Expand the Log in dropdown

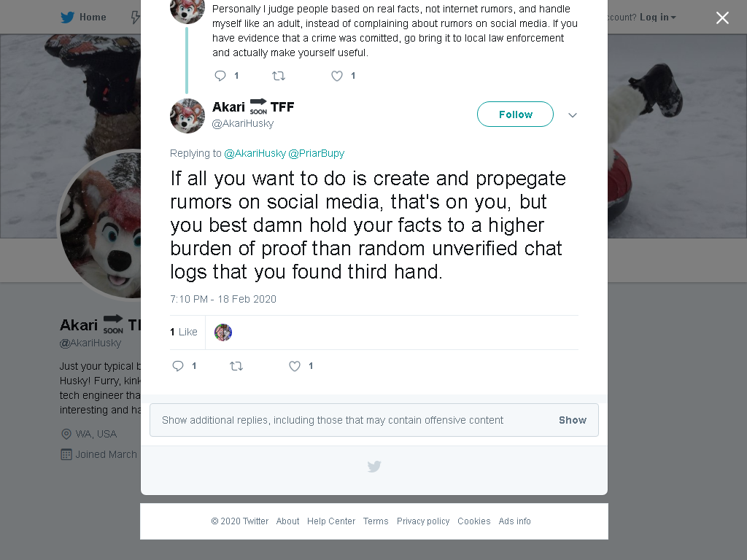pos(657,17)
